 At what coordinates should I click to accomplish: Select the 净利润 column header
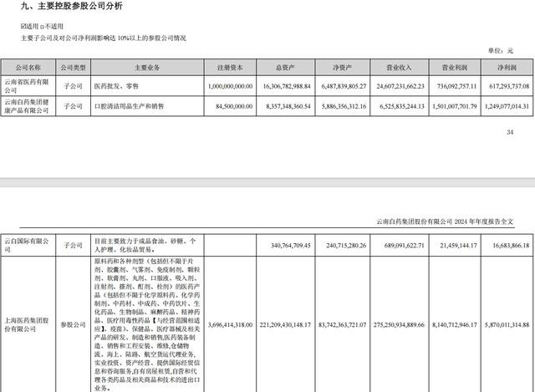(x=507, y=68)
